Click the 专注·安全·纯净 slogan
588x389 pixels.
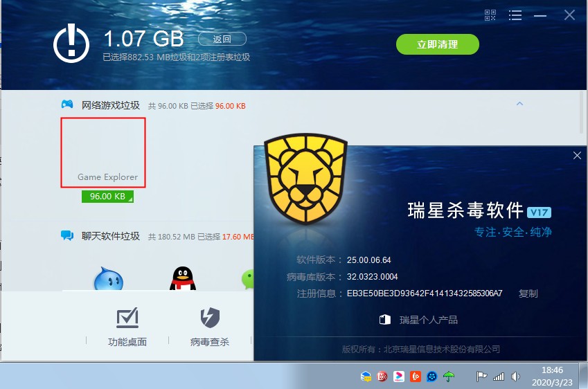pos(513,232)
